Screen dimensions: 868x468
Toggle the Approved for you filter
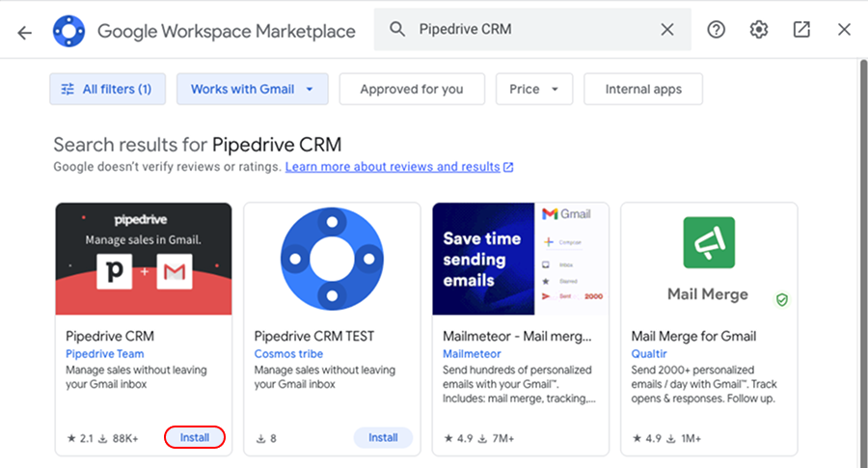click(x=412, y=89)
